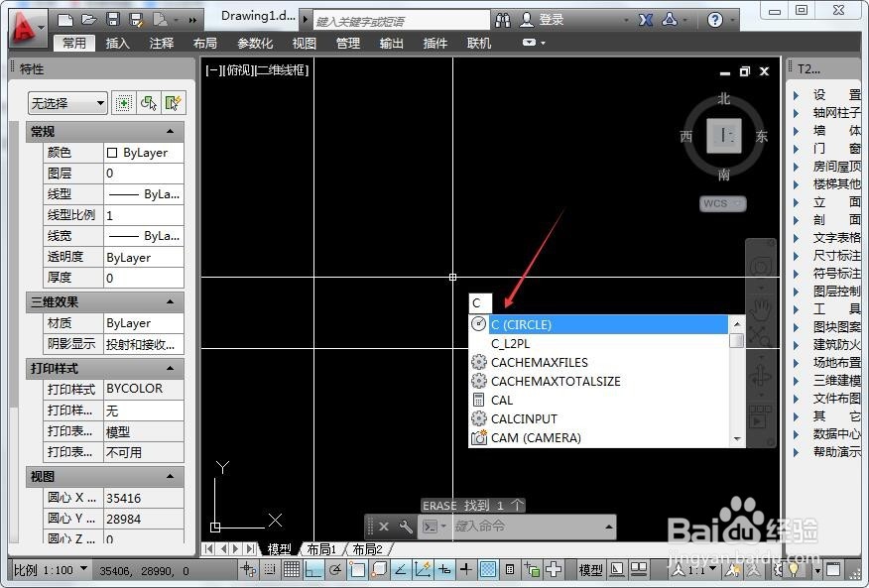Switch to the 布局1 layout tab
Viewport: 869px width, 588px height.
click(x=322, y=549)
